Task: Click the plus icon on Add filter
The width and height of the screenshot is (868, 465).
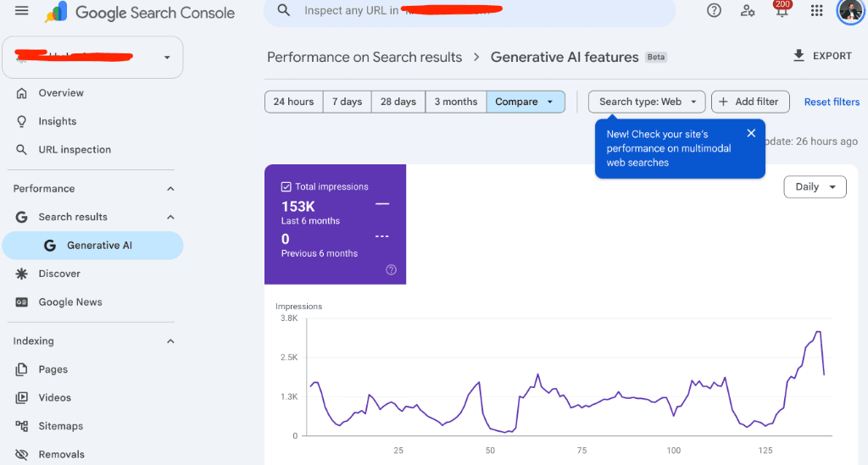Action: (x=723, y=102)
